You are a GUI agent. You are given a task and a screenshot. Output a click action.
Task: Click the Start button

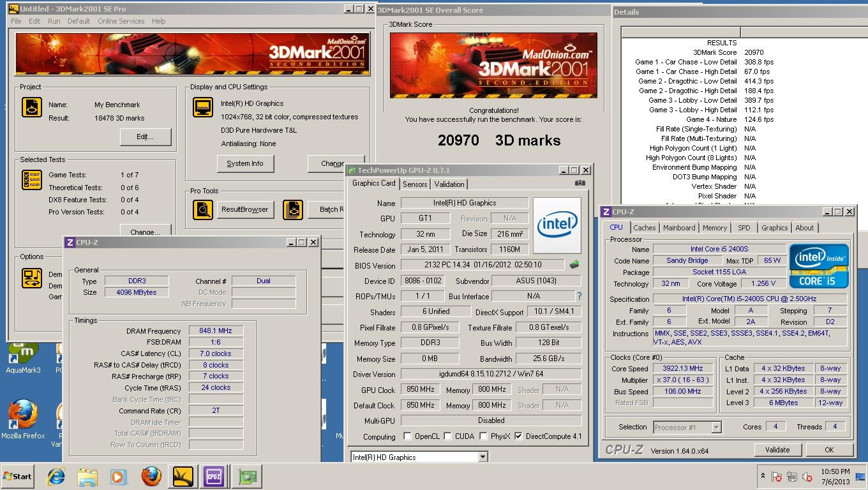(x=17, y=477)
